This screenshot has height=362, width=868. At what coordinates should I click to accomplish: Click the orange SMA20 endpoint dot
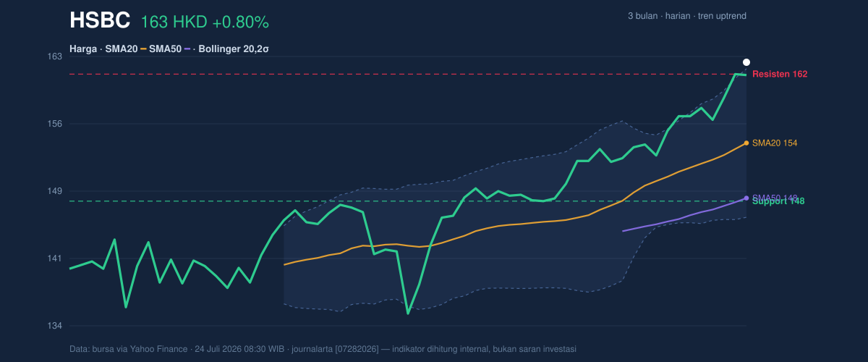[x=746, y=143]
